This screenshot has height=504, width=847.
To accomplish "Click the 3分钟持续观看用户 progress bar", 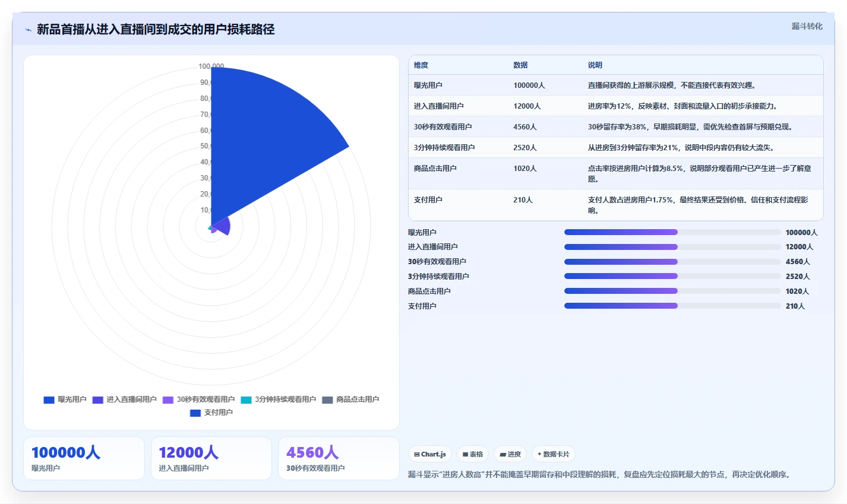I will pos(672,276).
